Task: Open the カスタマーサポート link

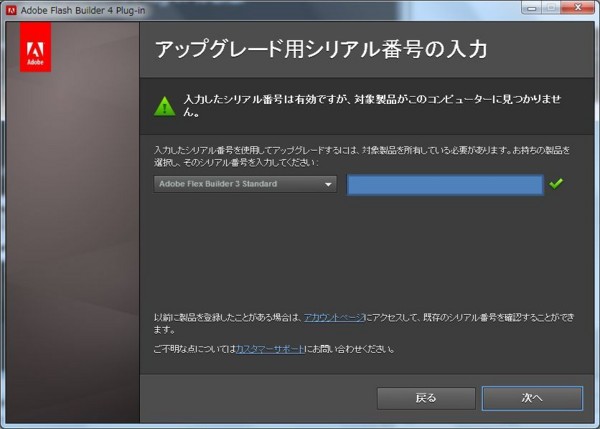Action: (x=270, y=349)
